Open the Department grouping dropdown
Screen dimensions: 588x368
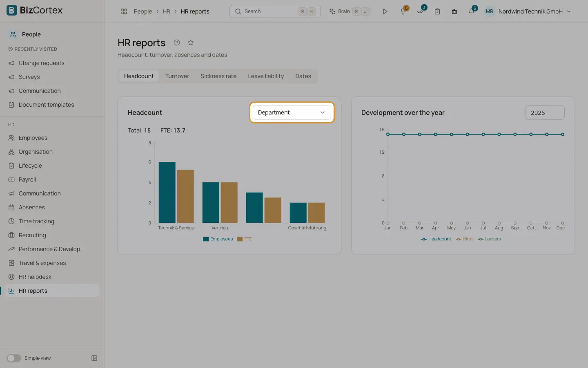[292, 112]
